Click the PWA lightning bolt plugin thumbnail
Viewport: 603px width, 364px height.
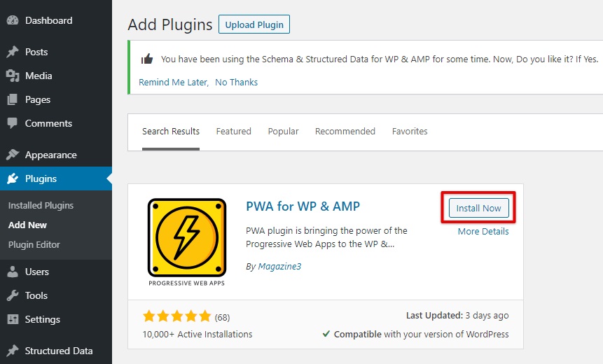(x=187, y=242)
